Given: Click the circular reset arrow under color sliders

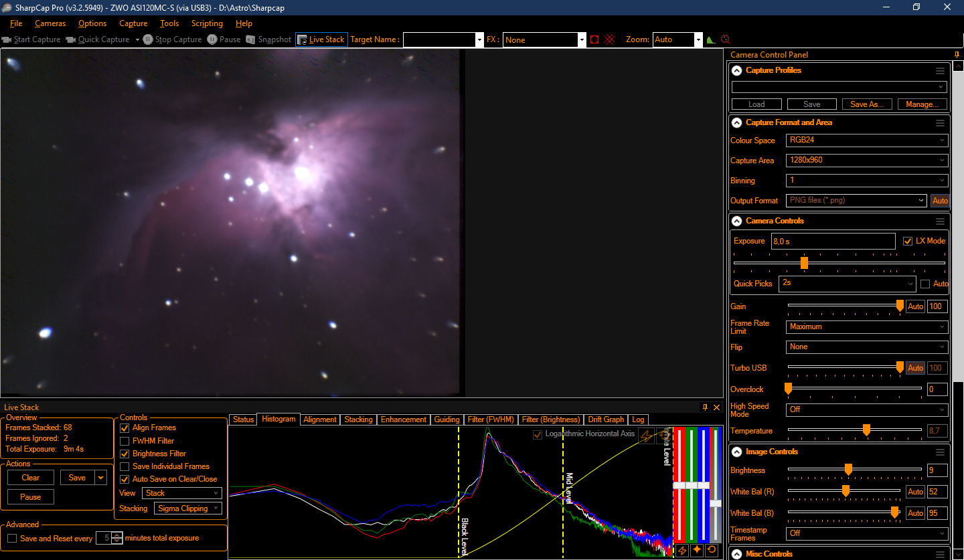Looking at the screenshot, I should [x=712, y=550].
